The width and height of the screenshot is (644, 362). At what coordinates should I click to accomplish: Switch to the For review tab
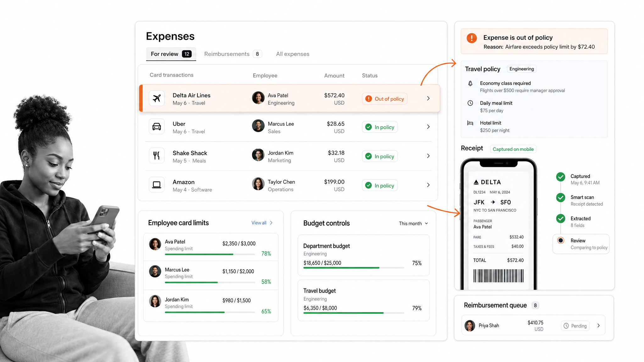point(171,54)
